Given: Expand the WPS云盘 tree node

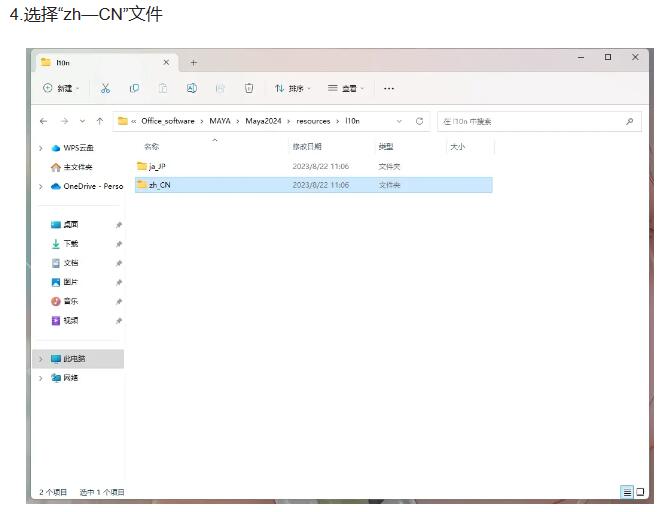Looking at the screenshot, I should coord(41,148).
